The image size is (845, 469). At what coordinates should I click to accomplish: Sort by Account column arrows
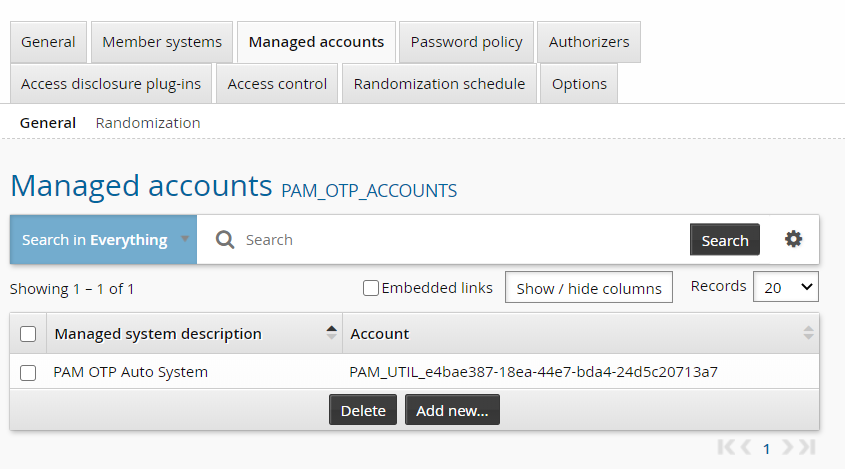coord(808,333)
